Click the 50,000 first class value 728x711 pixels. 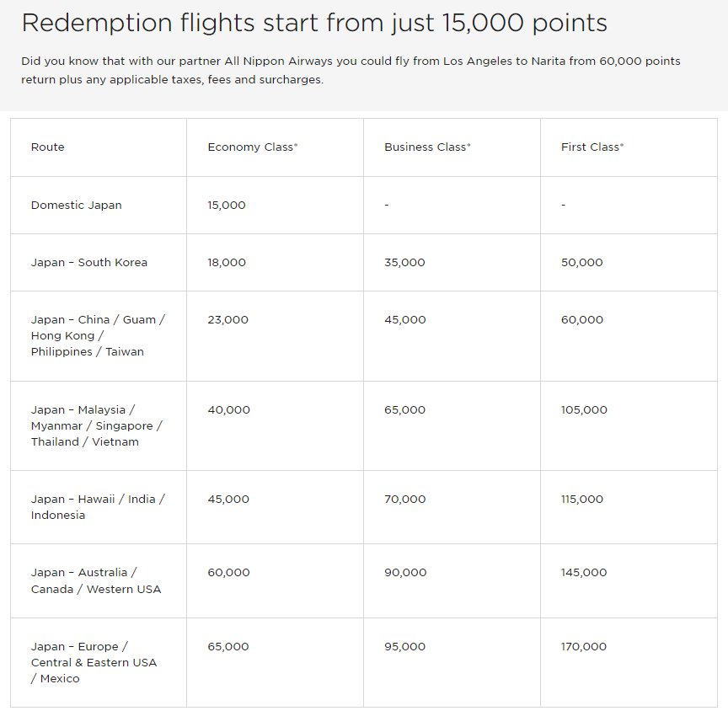click(581, 263)
